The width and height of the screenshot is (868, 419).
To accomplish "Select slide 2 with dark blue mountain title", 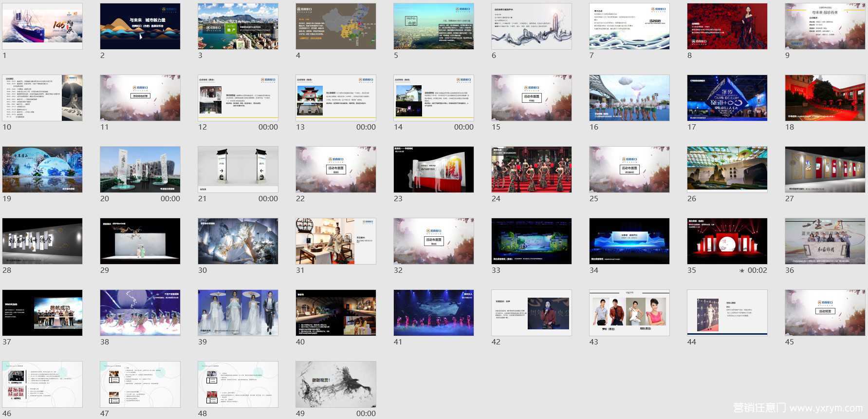I will [x=140, y=26].
